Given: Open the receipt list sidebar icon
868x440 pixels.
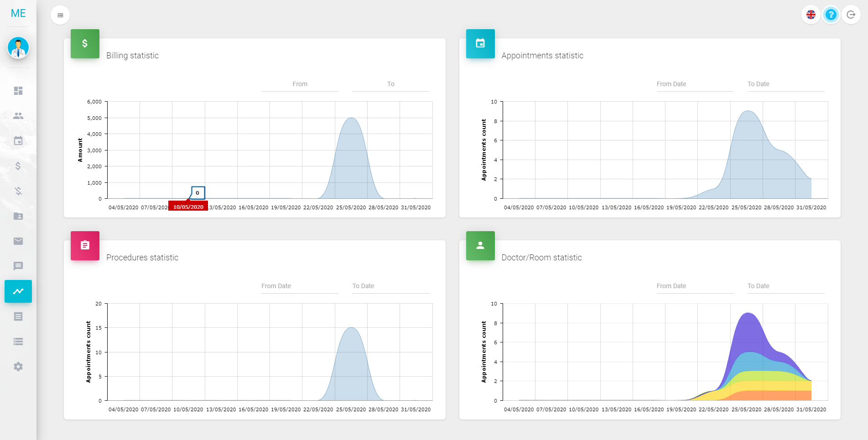Looking at the screenshot, I should coord(18,316).
